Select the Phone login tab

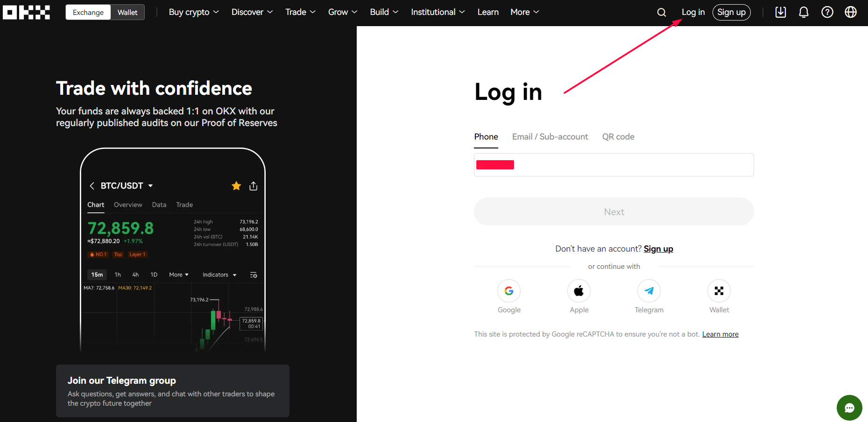[x=486, y=137]
